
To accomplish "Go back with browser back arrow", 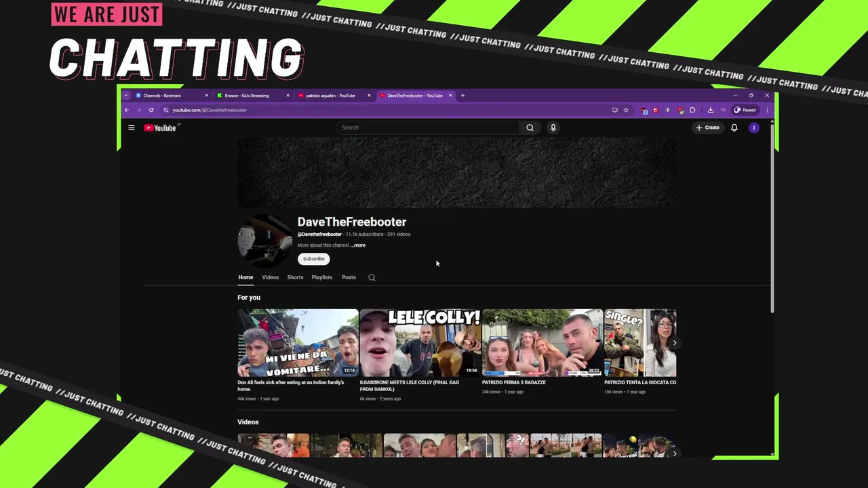I will pyautogui.click(x=127, y=110).
